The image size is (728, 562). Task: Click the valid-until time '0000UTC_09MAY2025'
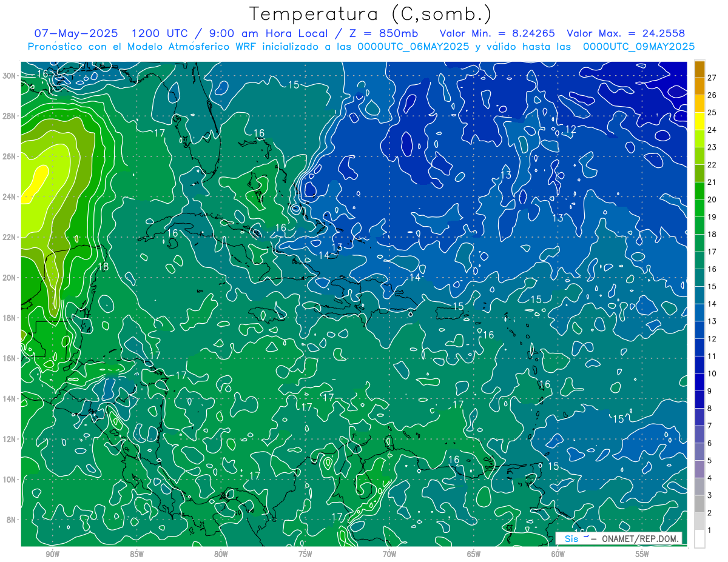(x=638, y=47)
